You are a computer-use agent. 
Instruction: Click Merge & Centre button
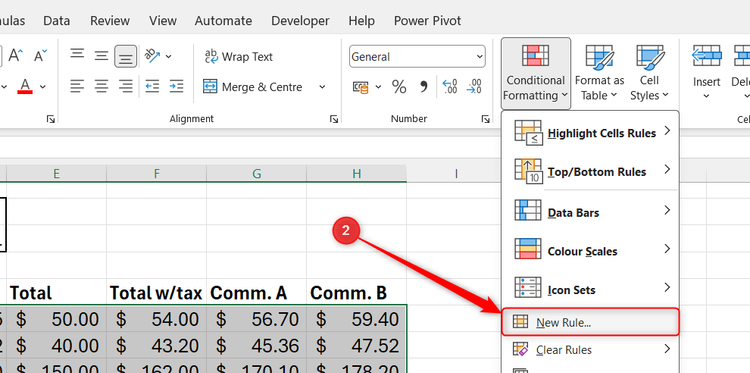pos(253,87)
